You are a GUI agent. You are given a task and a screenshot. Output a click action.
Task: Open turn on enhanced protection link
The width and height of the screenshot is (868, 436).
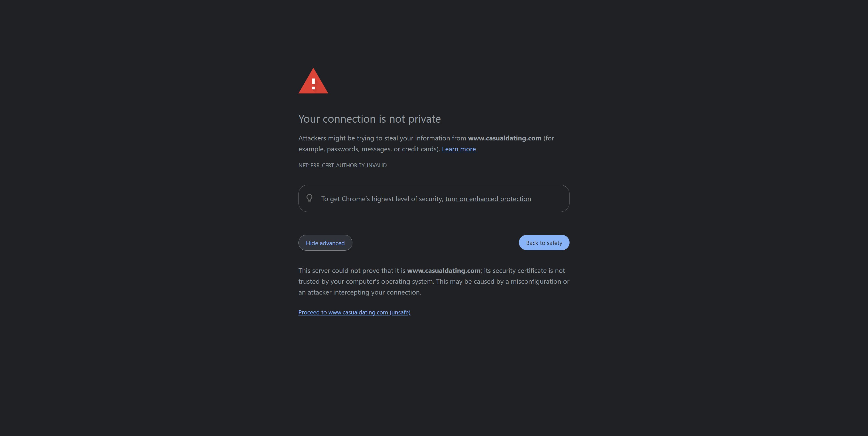(488, 199)
